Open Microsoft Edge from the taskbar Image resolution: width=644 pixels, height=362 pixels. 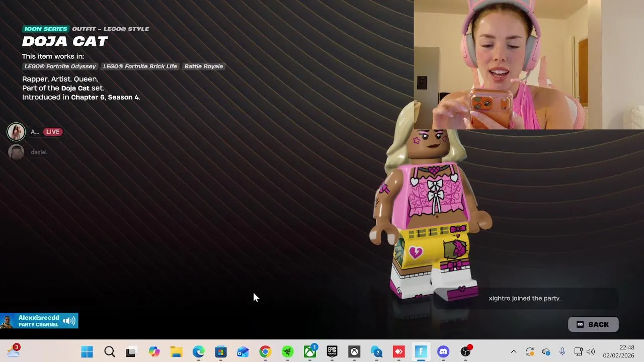(198, 352)
